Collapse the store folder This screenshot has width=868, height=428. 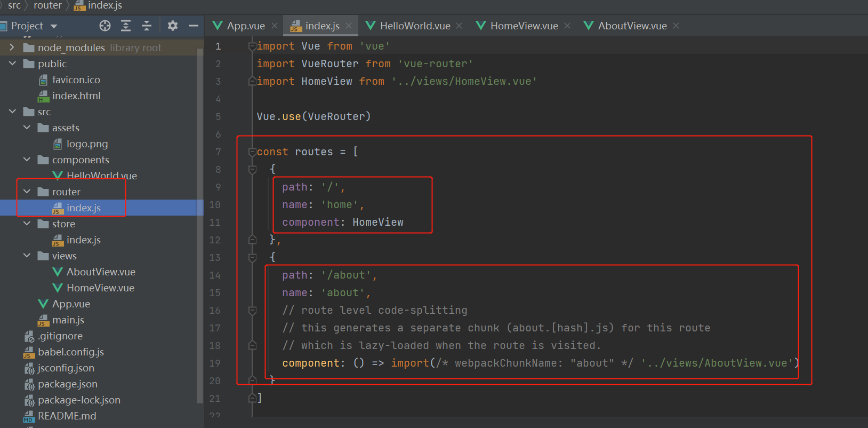[27, 224]
